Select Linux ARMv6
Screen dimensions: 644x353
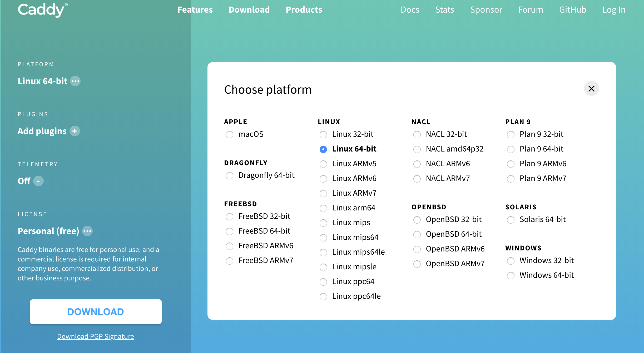click(x=323, y=179)
